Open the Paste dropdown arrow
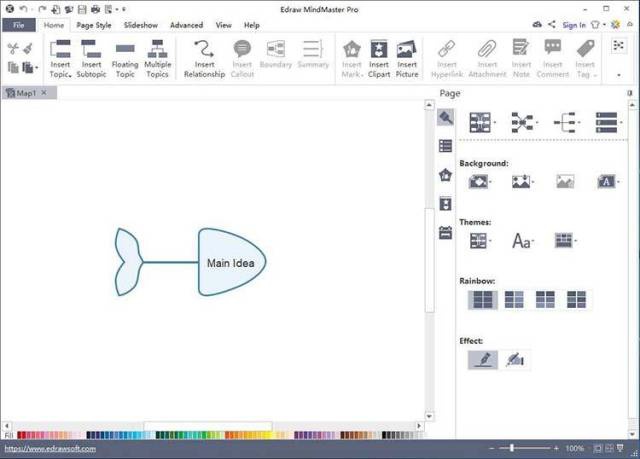This screenshot has height=459, width=640. point(37,68)
